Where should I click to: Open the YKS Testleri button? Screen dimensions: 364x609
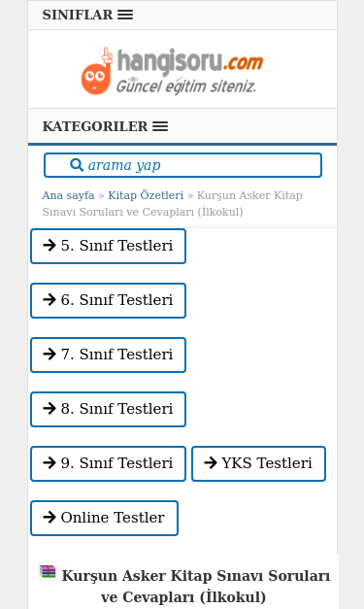(x=258, y=463)
